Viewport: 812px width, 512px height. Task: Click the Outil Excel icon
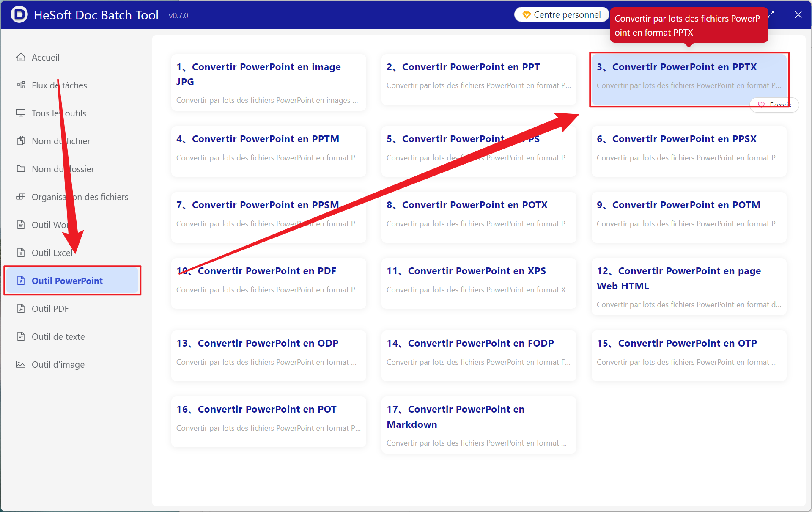point(21,253)
